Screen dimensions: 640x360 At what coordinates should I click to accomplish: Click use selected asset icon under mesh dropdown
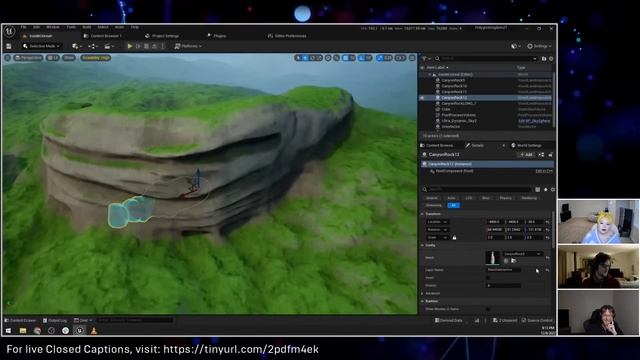tap(506, 260)
